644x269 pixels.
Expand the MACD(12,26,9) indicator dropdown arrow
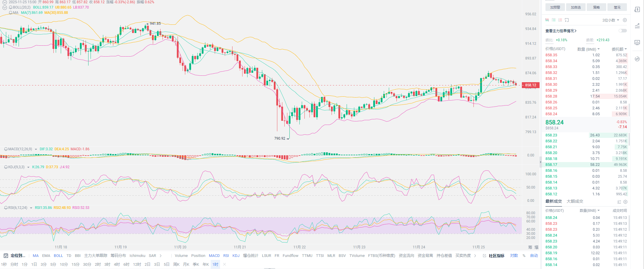pyautogui.click(x=36, y=149)
